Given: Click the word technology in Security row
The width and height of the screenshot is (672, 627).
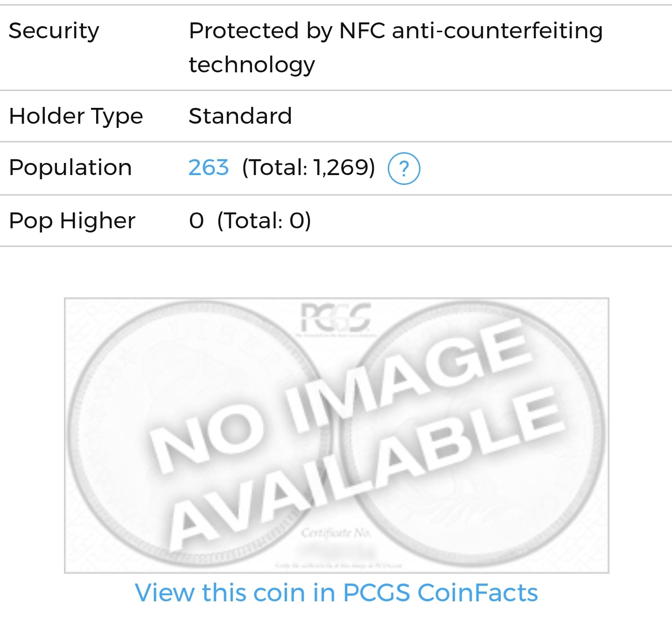Looking at the screenshot, I should 252,65.
